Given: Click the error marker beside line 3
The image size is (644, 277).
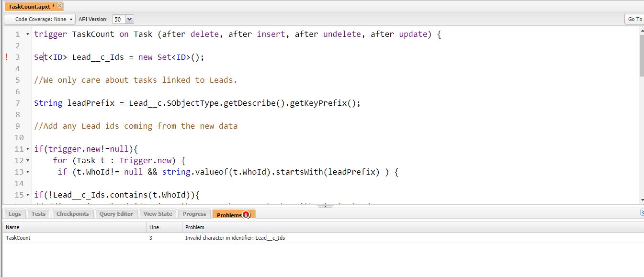Looking at the screenshot, I should click(x=6, y=57).
